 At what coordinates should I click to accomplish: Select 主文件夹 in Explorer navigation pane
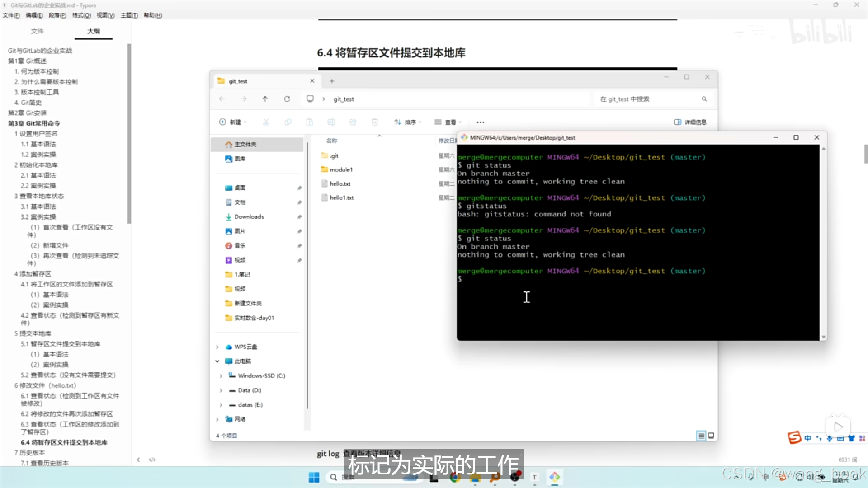257,145
